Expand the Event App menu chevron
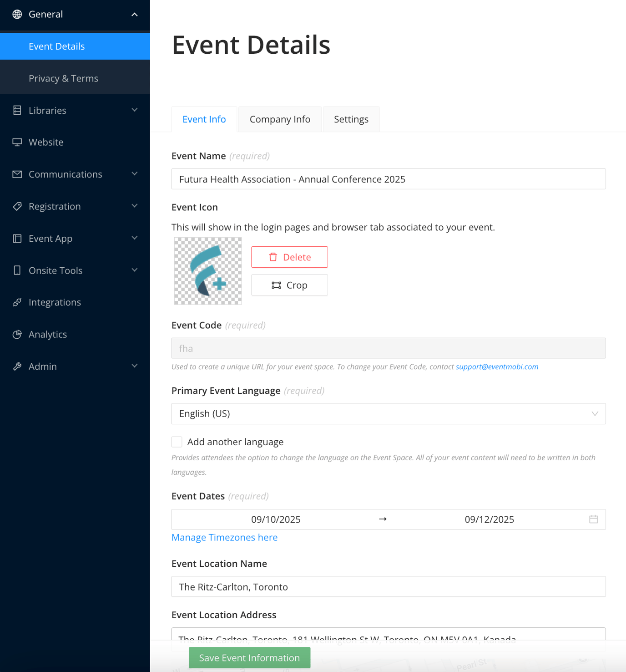Screen dimensions: 626x672 click(x=135, y=238)
